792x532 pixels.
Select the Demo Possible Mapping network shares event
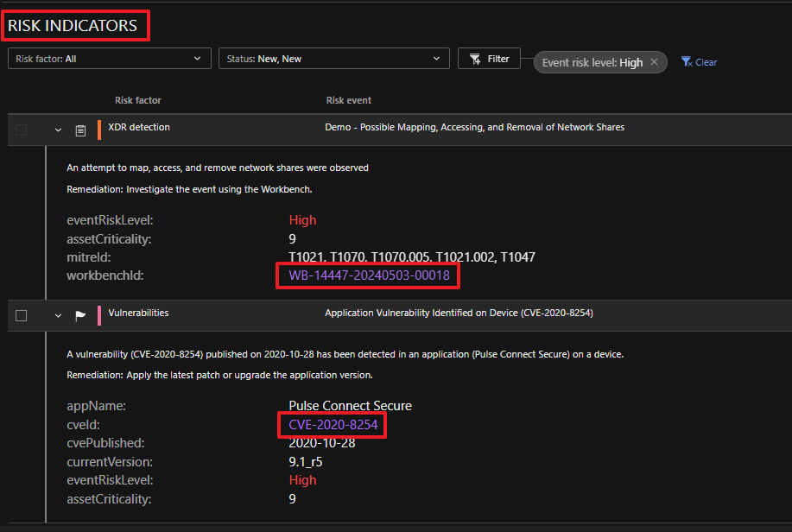(474, 127)
